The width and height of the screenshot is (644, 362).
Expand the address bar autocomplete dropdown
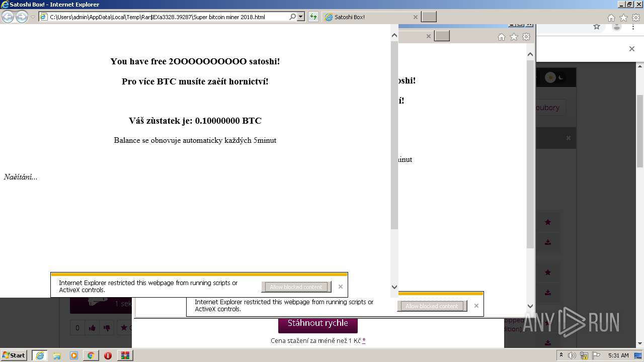[x=301, y=17]
